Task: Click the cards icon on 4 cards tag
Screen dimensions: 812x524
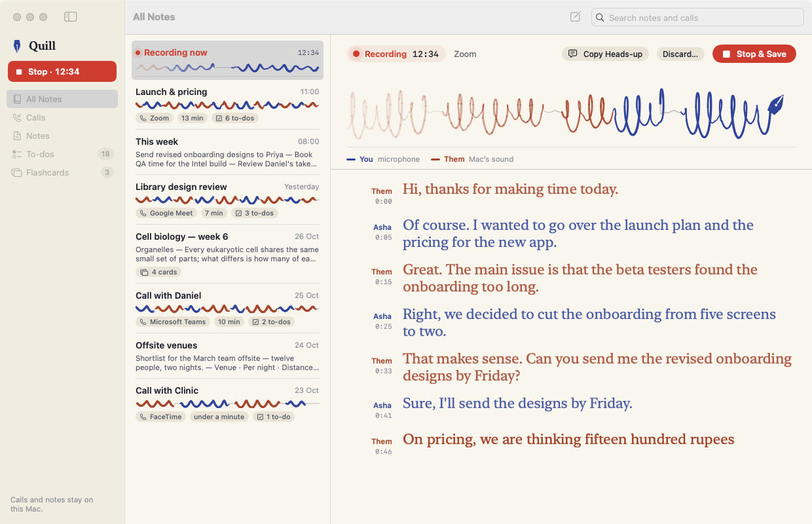Action: point(144,272)
